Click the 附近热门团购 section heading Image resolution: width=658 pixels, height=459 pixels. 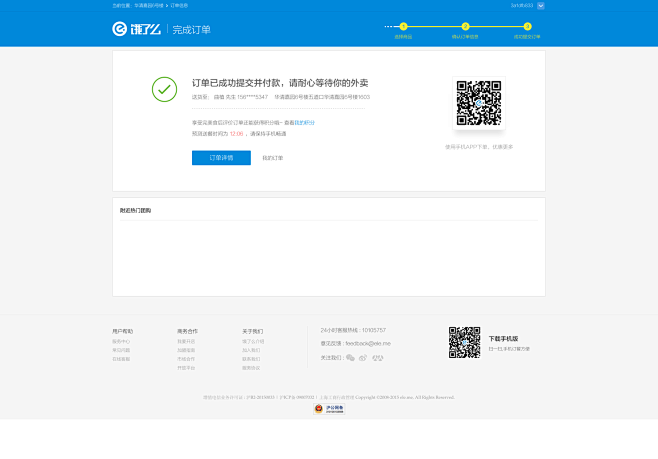(x=135, y=210)
